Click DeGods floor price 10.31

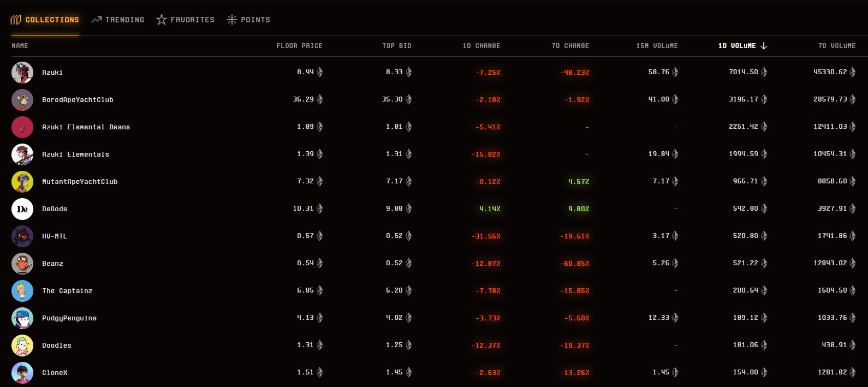click(x=303, y=209)
